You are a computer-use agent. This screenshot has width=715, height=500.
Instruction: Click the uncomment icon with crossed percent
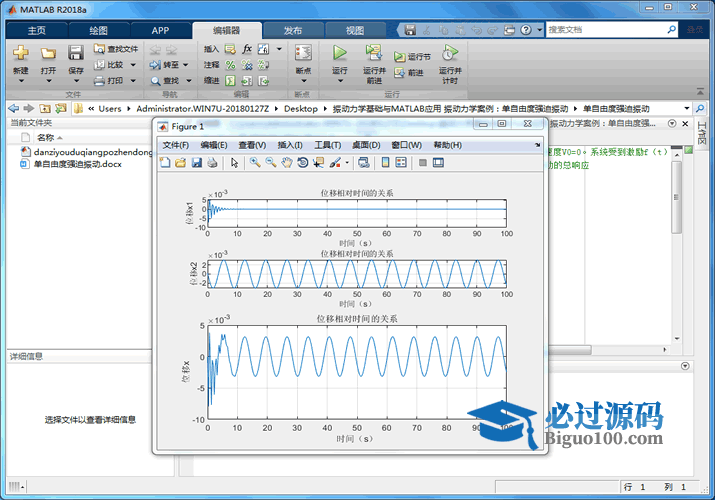pyautogui.click(x=247, y=65)
